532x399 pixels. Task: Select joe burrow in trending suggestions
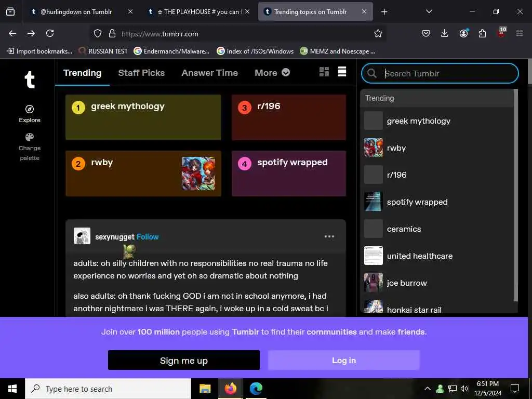[437, 283]
